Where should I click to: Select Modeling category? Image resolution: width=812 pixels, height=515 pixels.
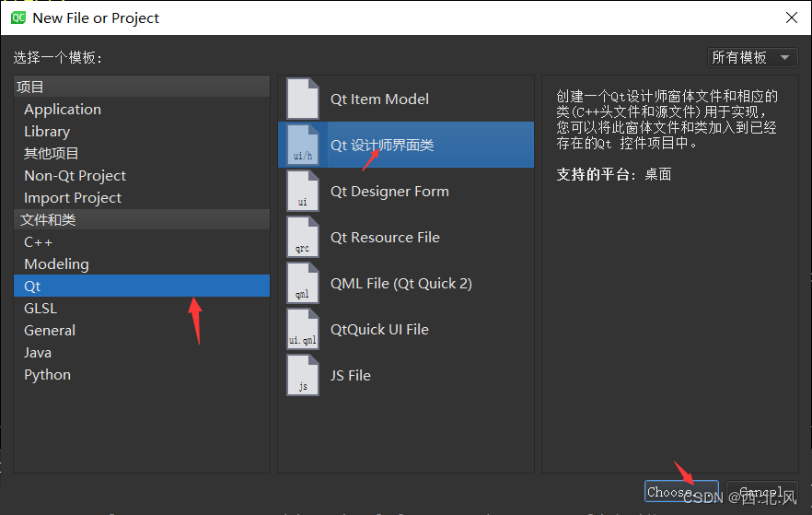tap(142, 264)
